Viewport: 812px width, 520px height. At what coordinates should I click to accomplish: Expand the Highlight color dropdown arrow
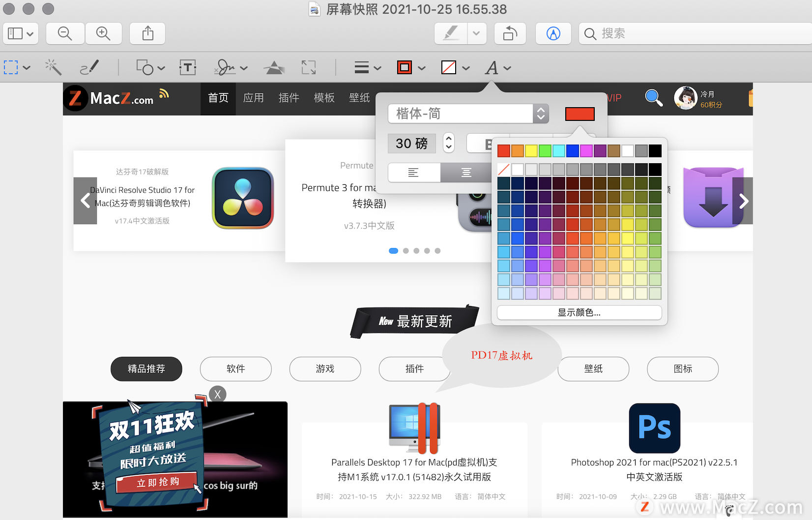tap(476, 33)
